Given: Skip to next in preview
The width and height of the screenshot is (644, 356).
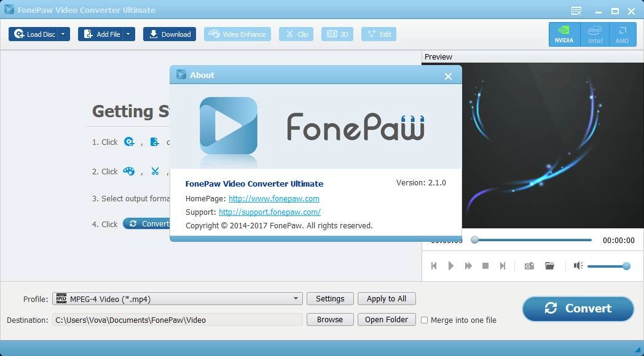Looking at the screenshot, I should (503, 266).
